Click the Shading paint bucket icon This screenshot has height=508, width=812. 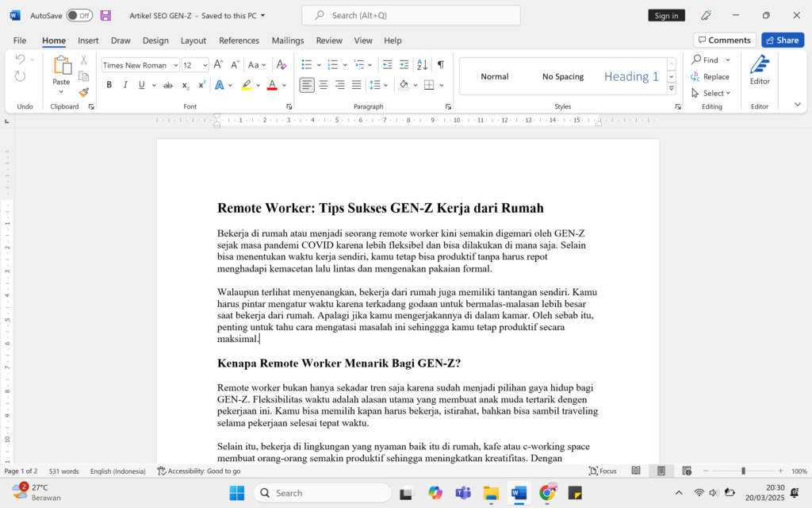tap(404, 85)
